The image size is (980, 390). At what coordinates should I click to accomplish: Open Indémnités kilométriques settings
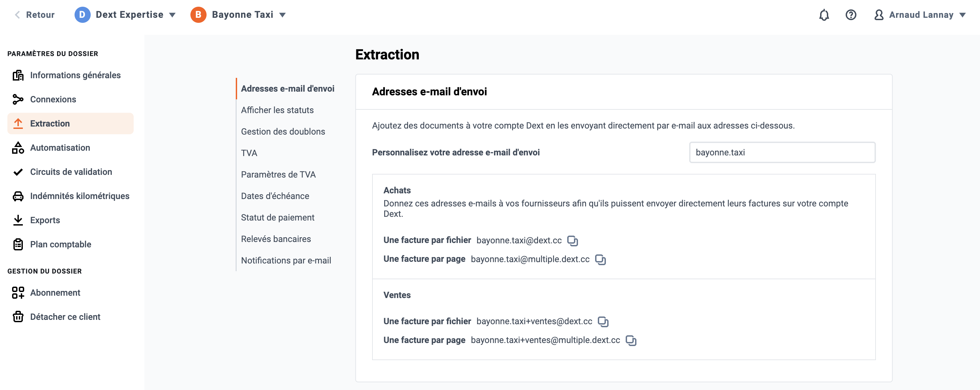coord(80,196)
